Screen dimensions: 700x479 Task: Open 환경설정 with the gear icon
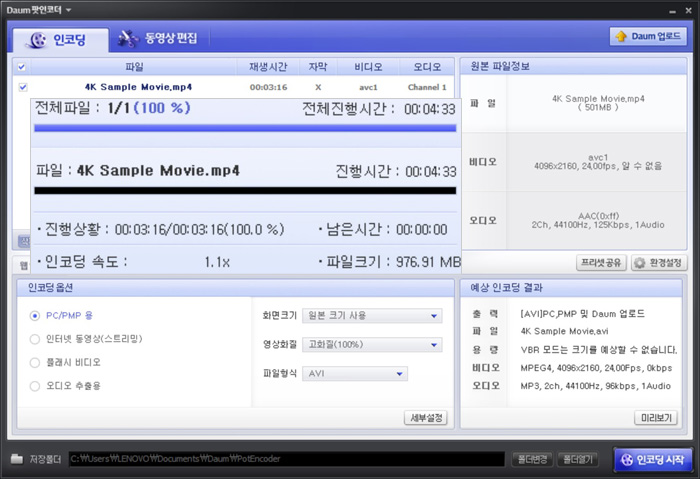[x=657, y=263]
